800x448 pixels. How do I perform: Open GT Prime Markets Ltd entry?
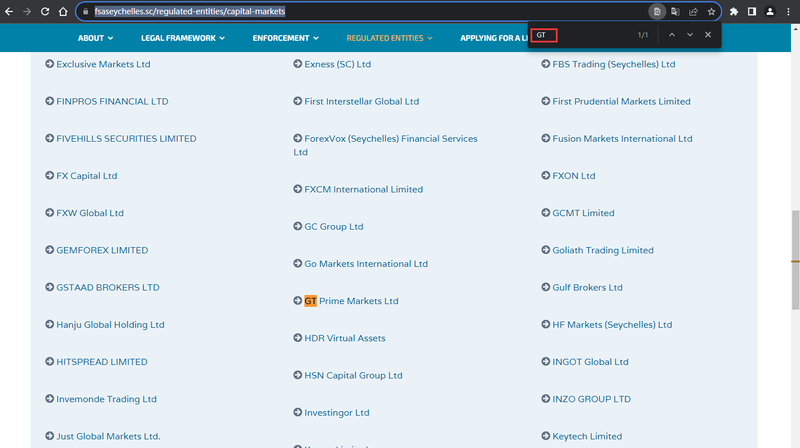pyautogui.click(x=351, y=301)
